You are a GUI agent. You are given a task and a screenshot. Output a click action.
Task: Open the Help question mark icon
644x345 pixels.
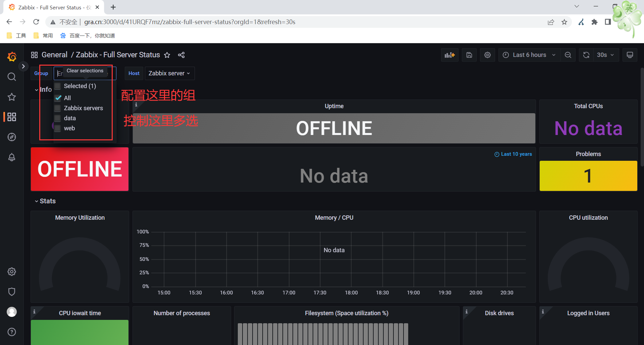coord(12,332)
